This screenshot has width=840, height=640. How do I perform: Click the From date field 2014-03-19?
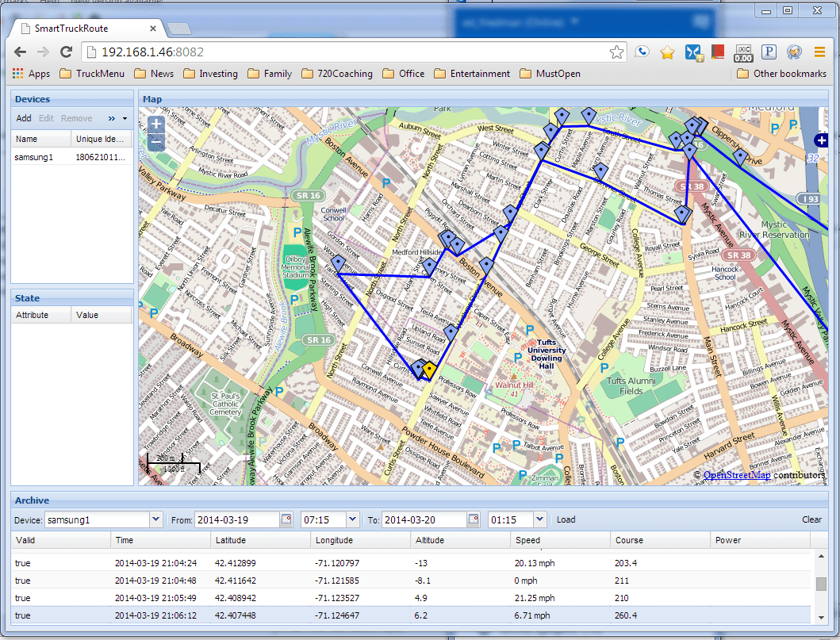237,519
